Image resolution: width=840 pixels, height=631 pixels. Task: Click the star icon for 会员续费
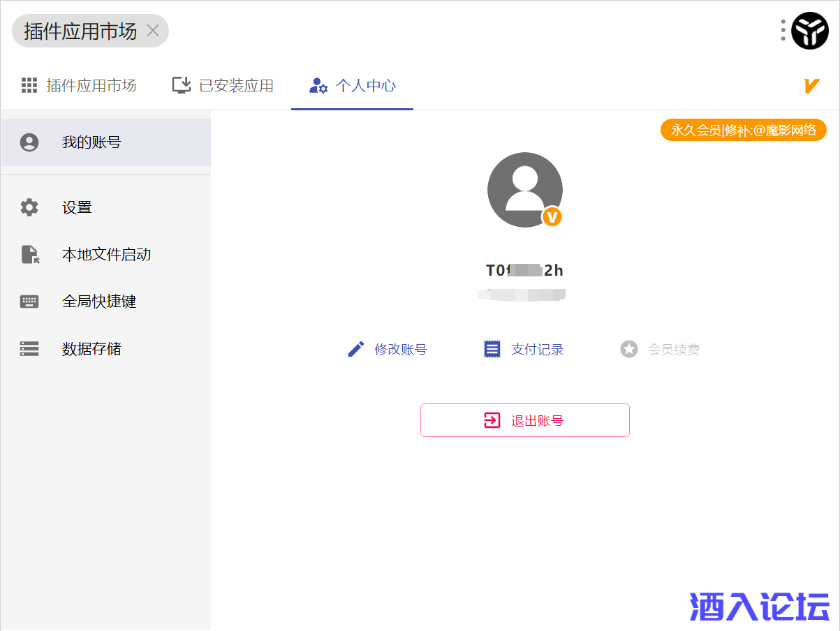coord(629,349)
